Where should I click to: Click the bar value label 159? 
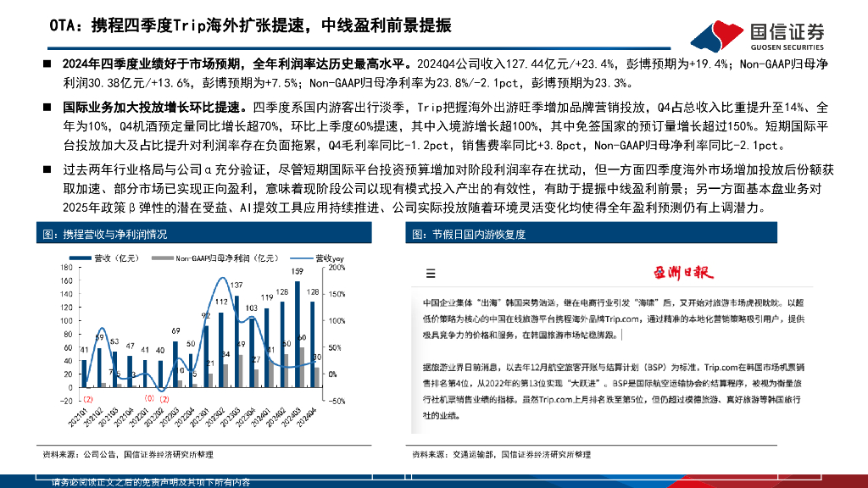pos(298,272)
